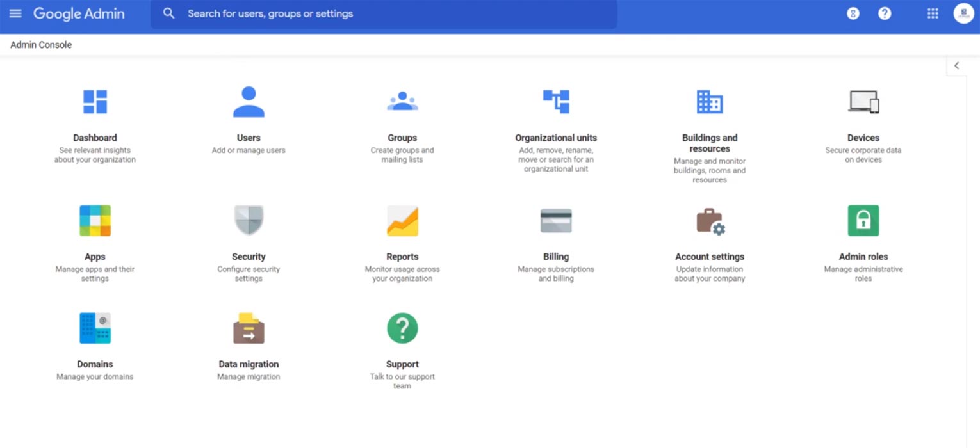Image resolution: width=980 pixels, height=448 pixels.
Task: Click 'Create groups and mailing lists' text
Action: click(x=402, y=155)
